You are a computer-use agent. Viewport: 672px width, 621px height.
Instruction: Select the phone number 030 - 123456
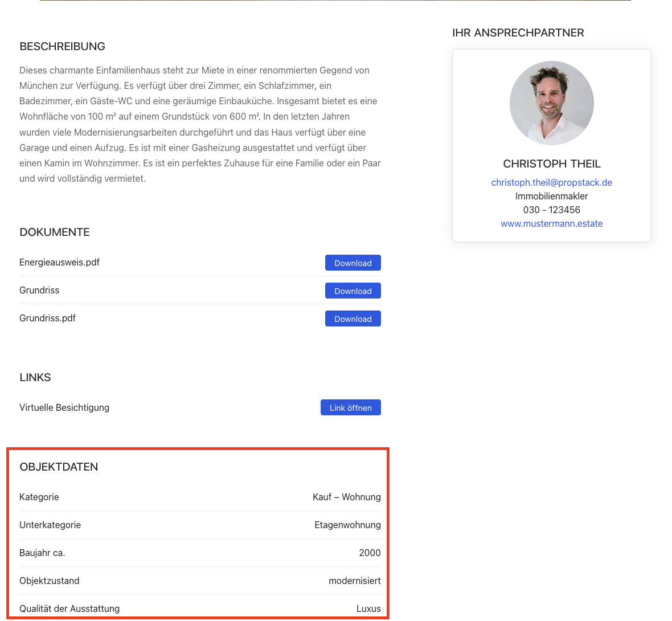[x=552, y=210]
